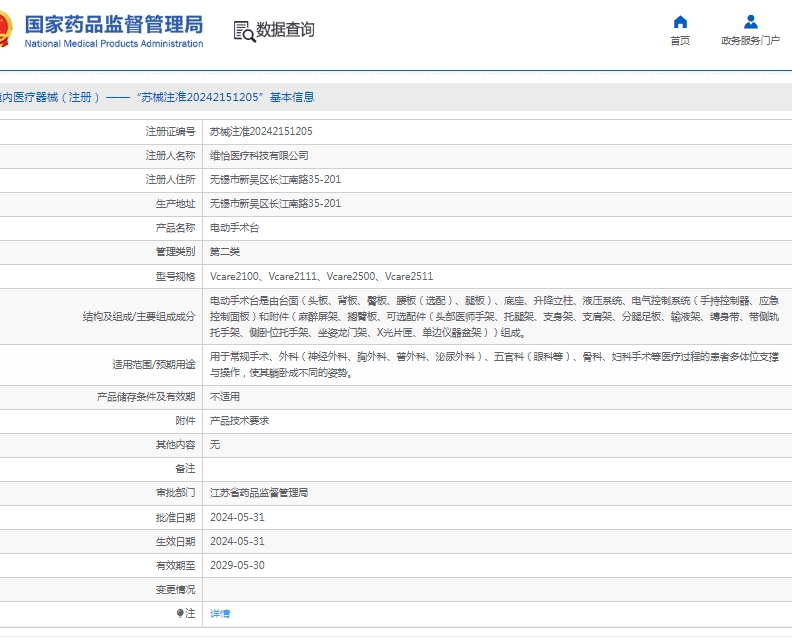Click 数据查询 heading text

285,30
